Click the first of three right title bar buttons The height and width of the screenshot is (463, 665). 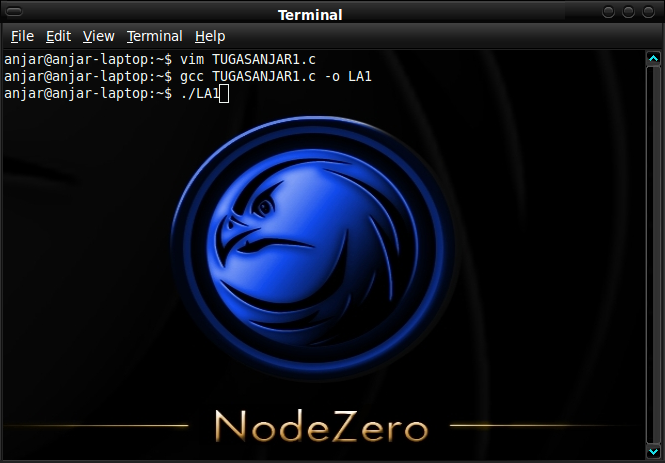608,12
